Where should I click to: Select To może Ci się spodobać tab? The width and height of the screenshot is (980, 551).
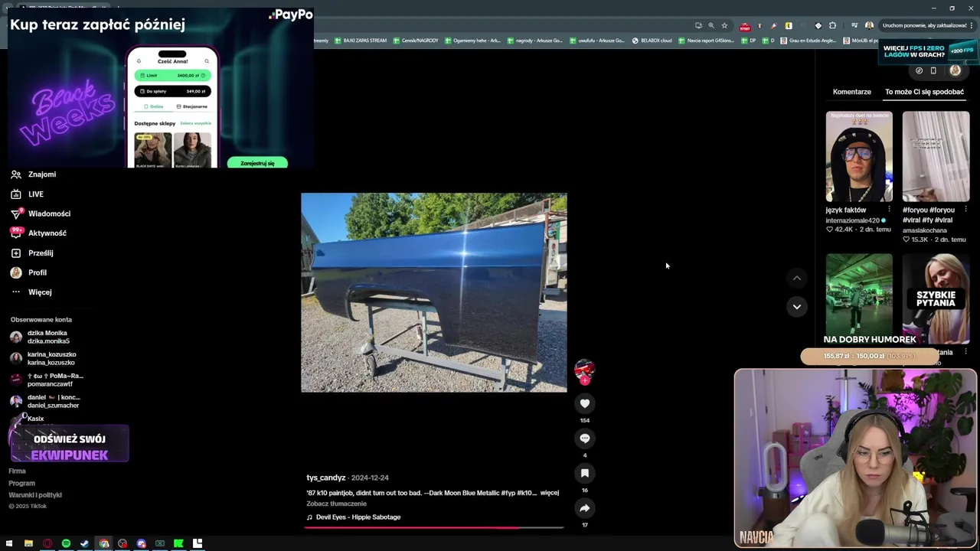(x=924, y=92)
